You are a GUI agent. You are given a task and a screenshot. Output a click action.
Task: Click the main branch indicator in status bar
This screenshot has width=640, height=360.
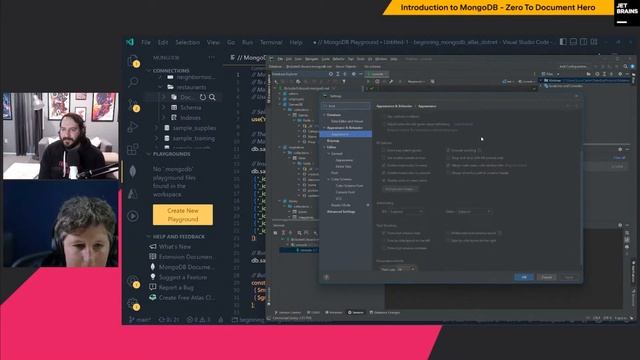point(140,320)
